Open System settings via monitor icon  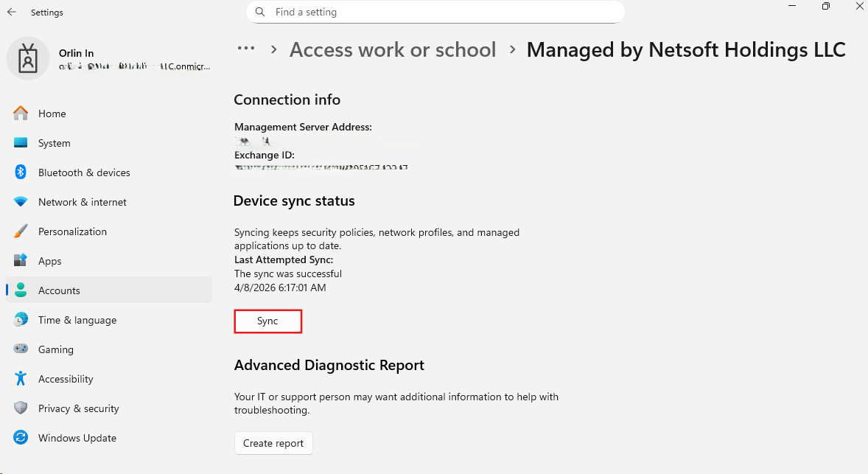click(x=21, y=143)
